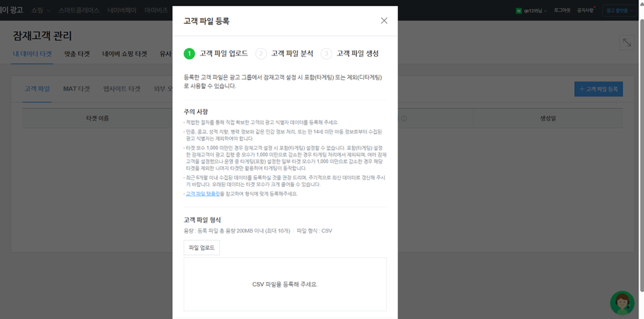Switch to 맞춤 타겟 tab

click(x=77, y=54)
